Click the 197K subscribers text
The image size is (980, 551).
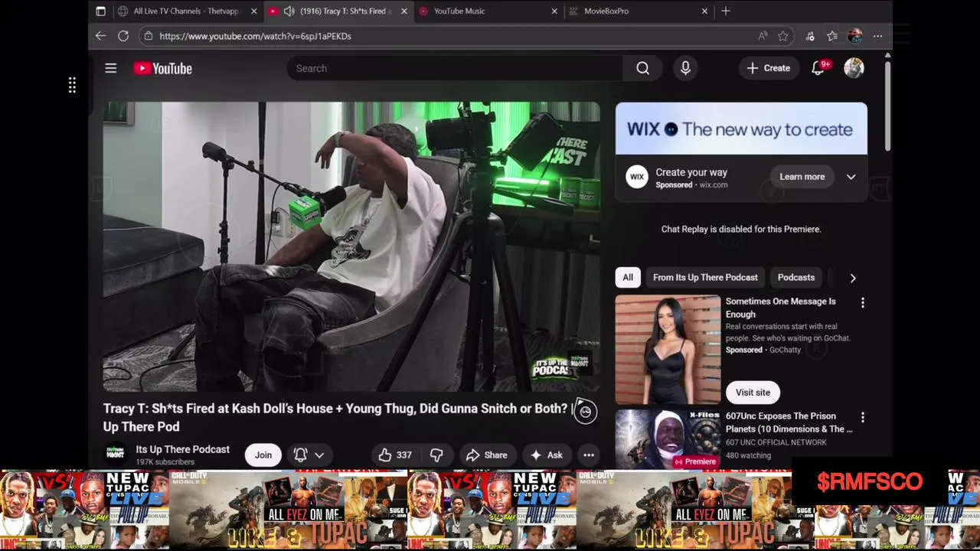pyautogui.click(x=165, y=462)
